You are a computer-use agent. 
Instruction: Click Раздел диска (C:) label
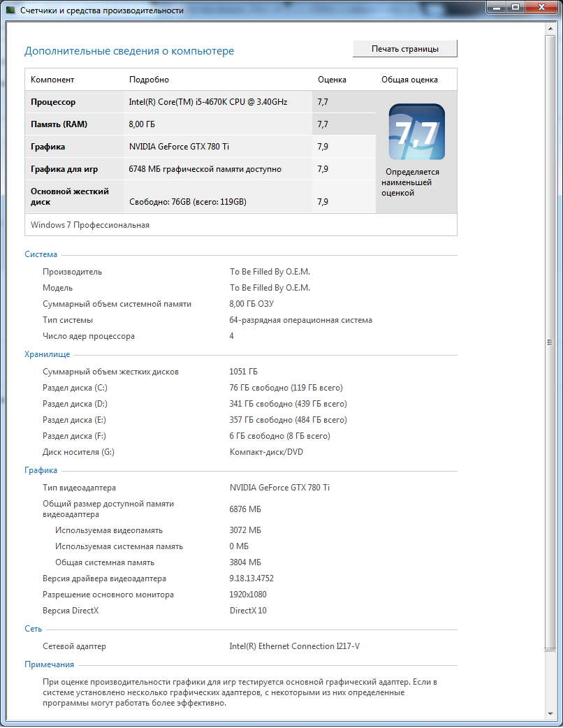click(75, 388)
